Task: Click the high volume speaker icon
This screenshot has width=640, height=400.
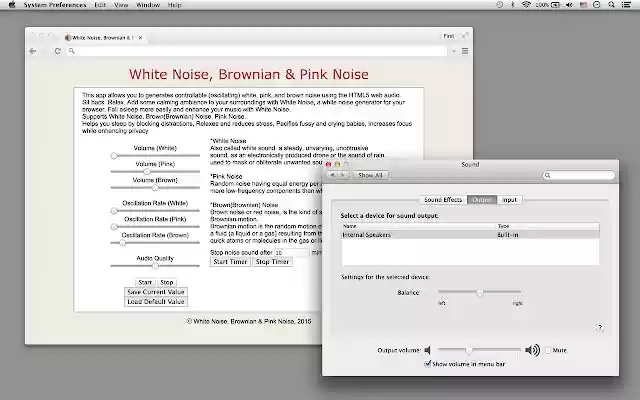Action: [x=532, y=350]
